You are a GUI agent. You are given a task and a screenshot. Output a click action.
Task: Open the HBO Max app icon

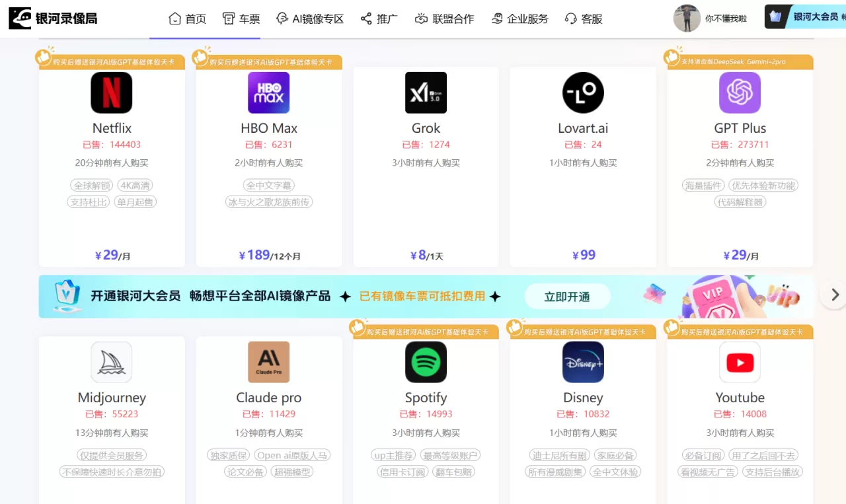coord(269,92)
